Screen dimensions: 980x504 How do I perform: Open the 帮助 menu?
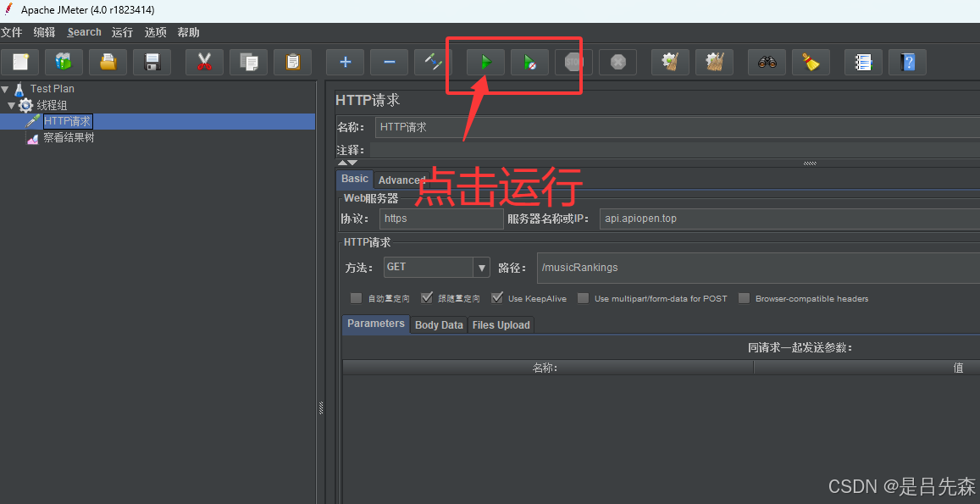tap(189, 32)
